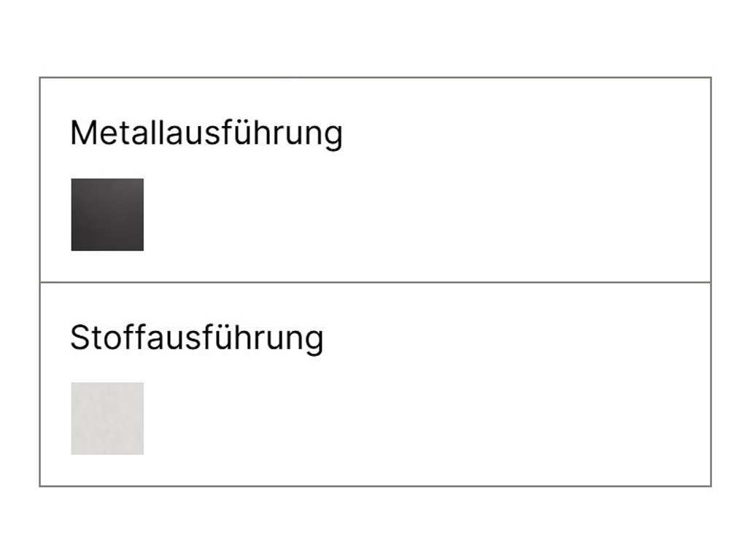
Task: Click the capital S of Stoffausführung
Action: tap(80, 338)
